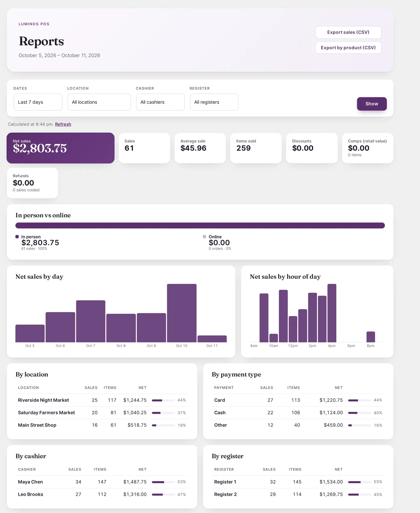The image size is (420, 513).
Task: Click the In person vs online bar
Action: 200,226
